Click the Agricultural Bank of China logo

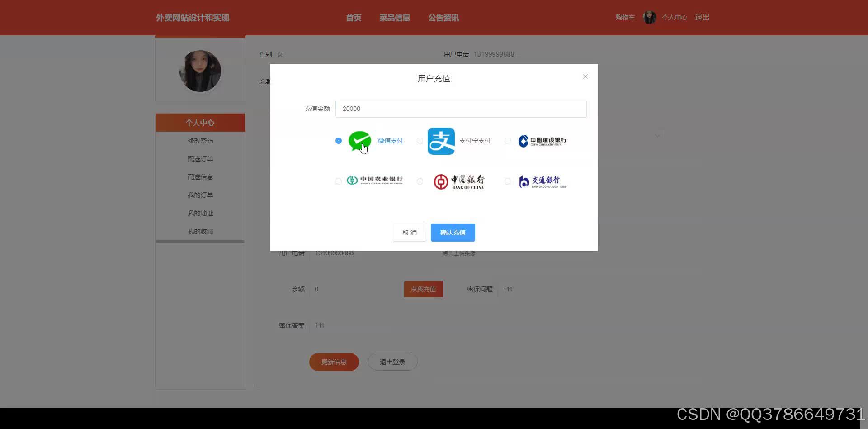pyautogui.click(x=374, y=181)
